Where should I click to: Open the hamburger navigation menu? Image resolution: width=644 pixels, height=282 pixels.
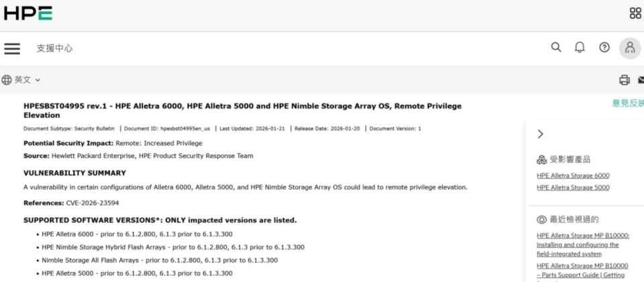click(12, 48)
